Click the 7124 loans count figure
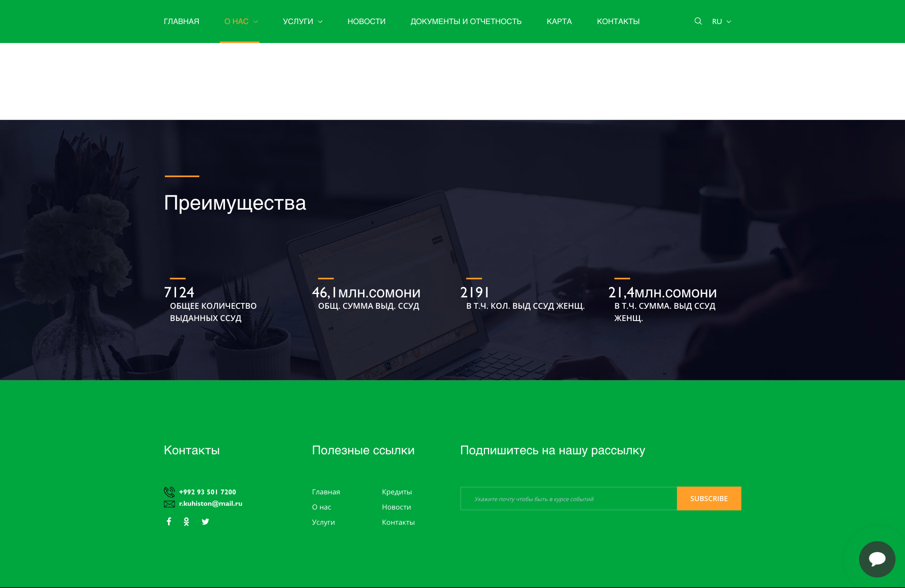This screenshot has height=588, width=905. (179, 292)
